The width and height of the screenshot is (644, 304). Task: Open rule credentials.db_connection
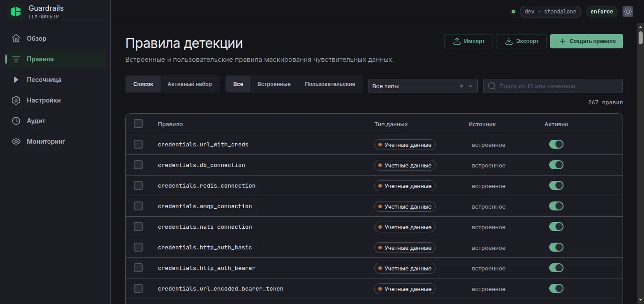201,165
